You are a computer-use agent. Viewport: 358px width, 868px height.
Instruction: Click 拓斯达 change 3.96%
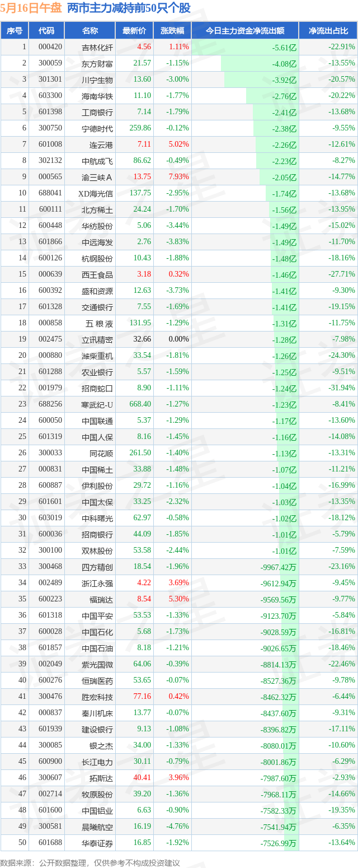click(179, 778)
